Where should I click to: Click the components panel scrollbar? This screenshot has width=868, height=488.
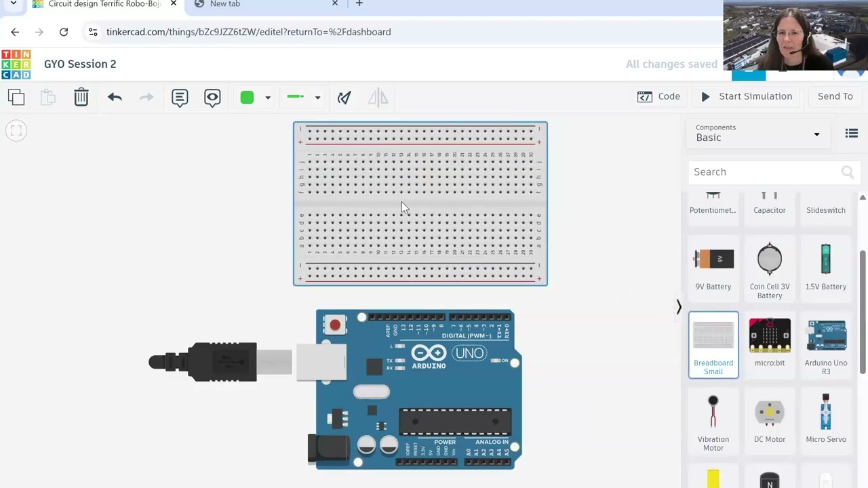863,312
